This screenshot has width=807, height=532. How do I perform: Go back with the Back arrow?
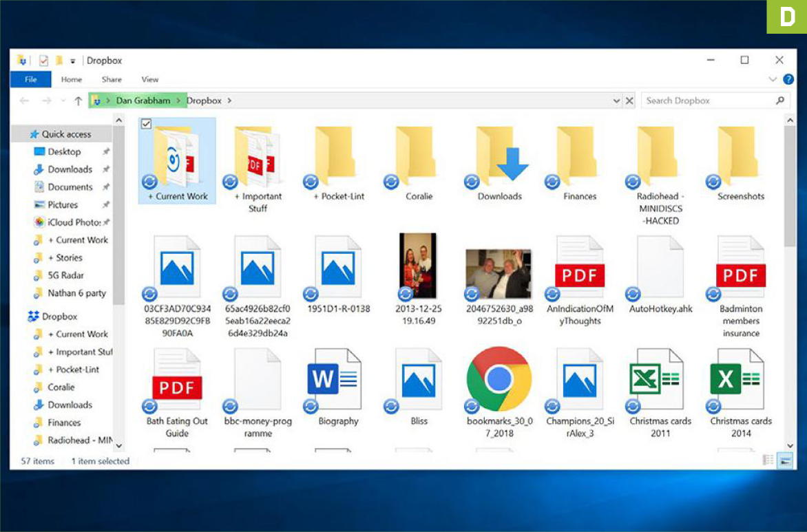point(24,101)
